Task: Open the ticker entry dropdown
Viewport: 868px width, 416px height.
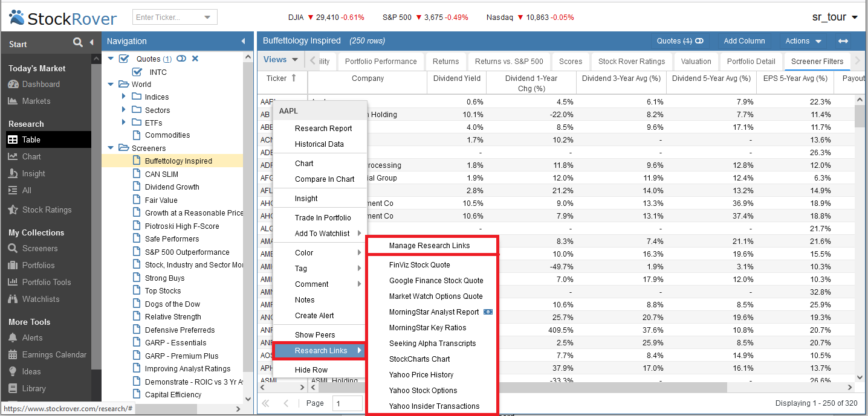Action: pos(207,17)
